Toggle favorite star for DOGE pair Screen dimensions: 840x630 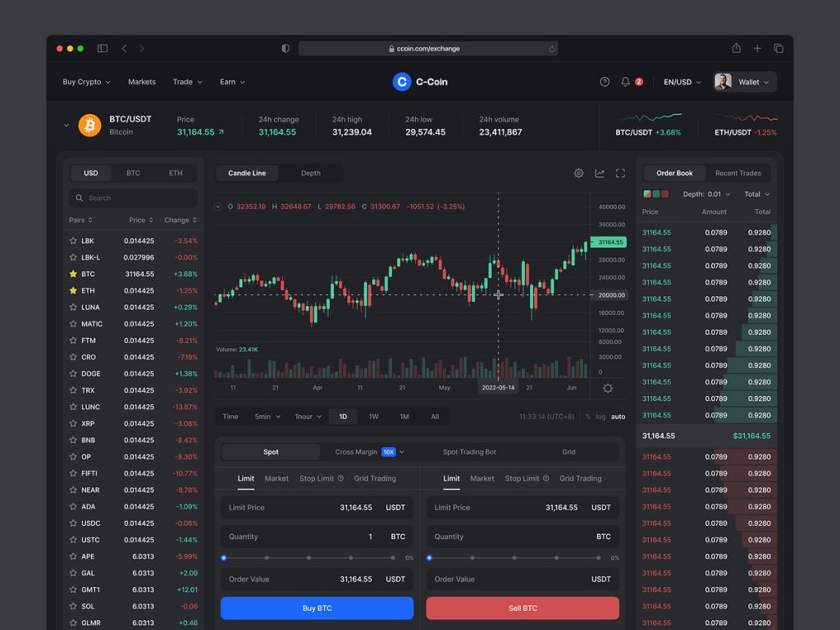(73, 374)
